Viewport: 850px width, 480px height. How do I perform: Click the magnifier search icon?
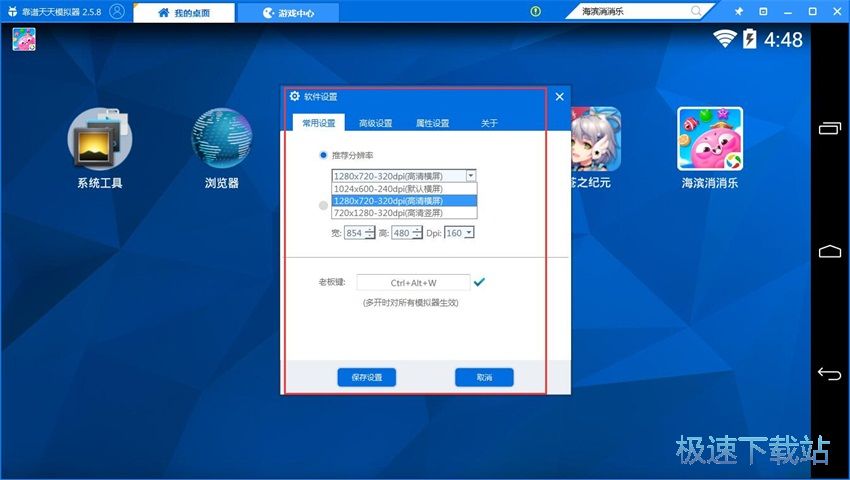697,11
